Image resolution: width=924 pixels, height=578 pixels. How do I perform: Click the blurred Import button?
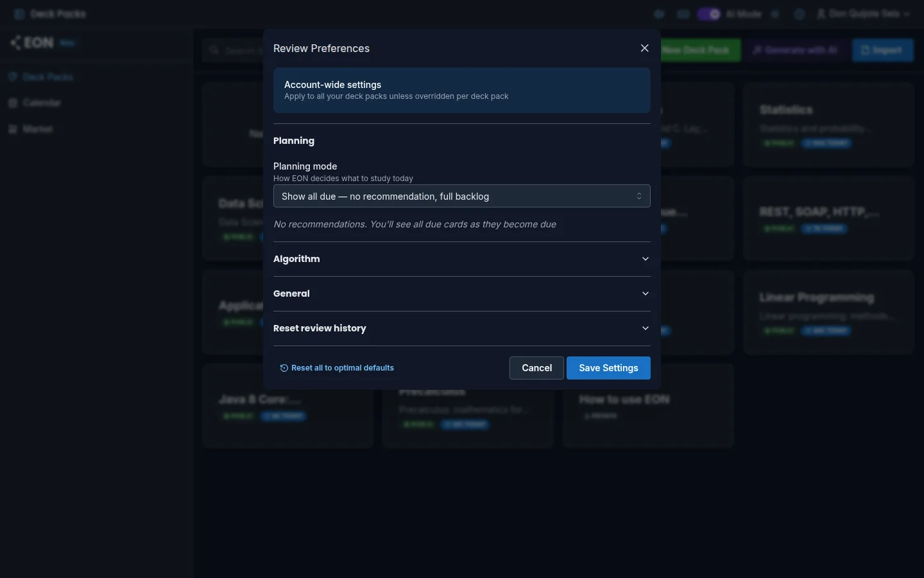[x=883, y=50]
